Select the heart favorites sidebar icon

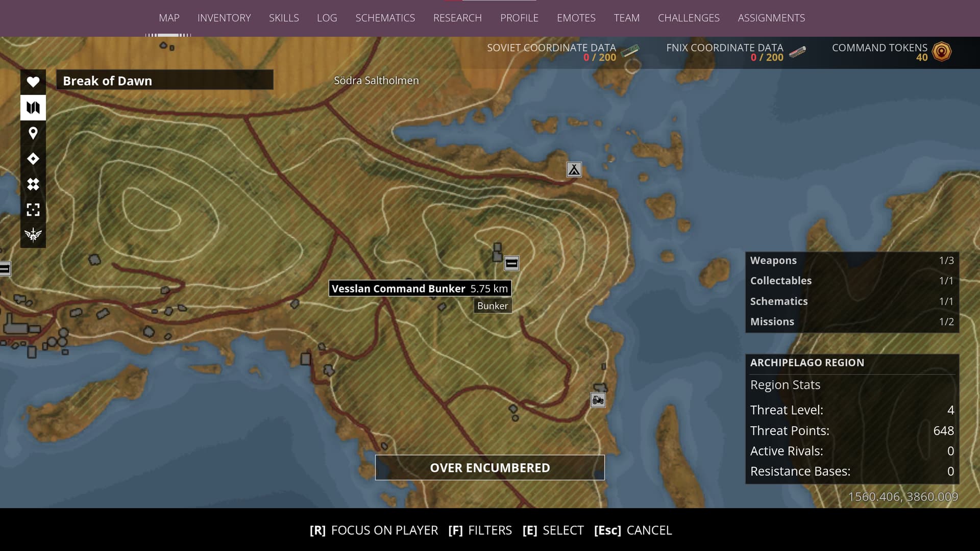(x=33, y=82)
